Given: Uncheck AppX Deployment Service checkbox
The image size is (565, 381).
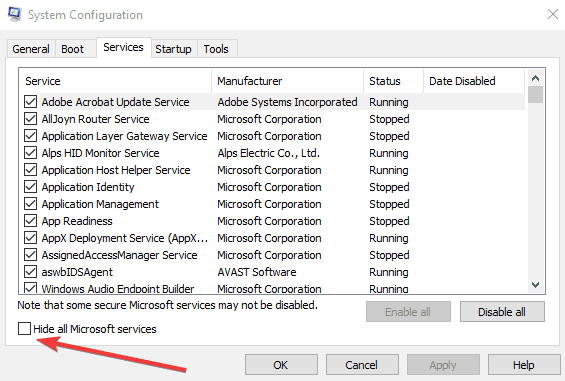Looking at the screenshot, I should pyautogui.click(x=31, y=238).
